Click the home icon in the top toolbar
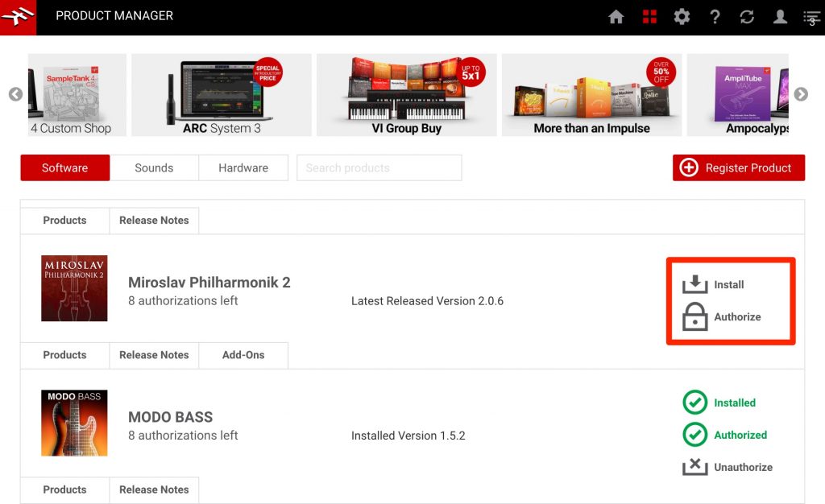This screenshot has width=825, height=504. pyautogui.click(x=616, y=16)
